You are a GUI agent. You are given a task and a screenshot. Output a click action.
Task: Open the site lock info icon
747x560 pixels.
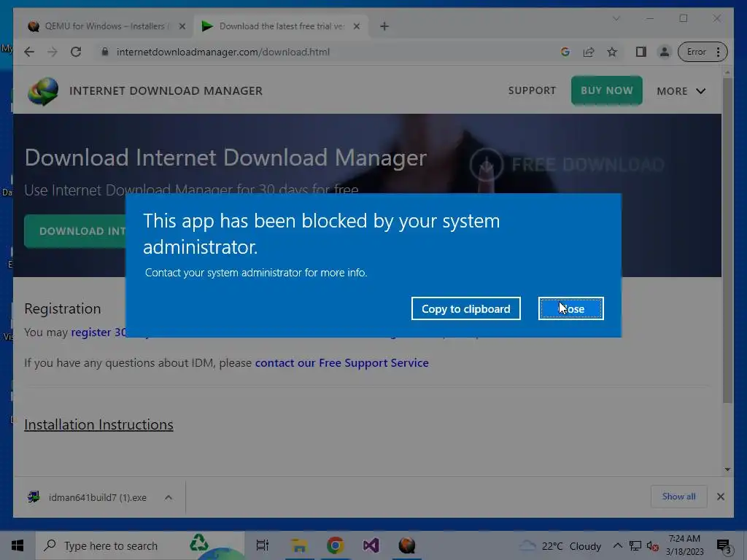coord(105,52)
